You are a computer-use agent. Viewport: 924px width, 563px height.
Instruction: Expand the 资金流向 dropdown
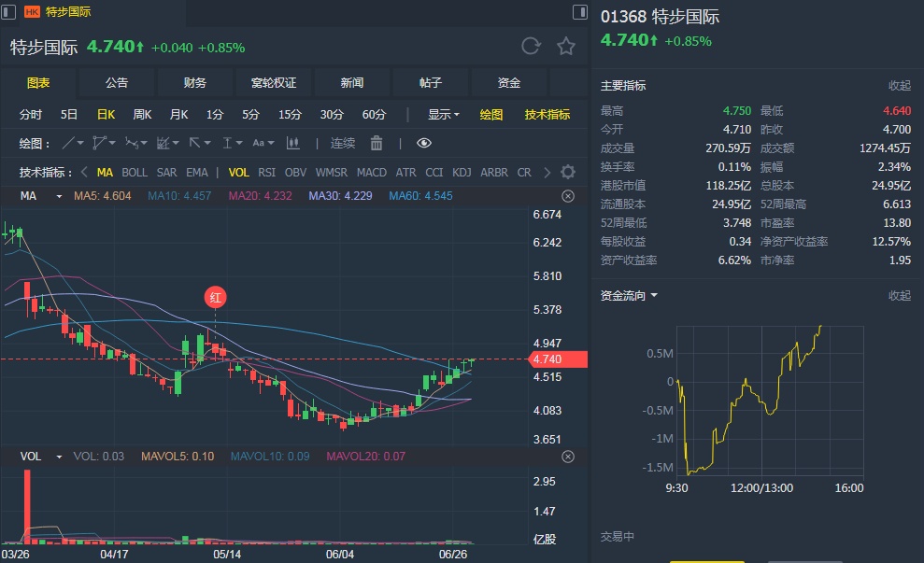(x=629, y=296)
